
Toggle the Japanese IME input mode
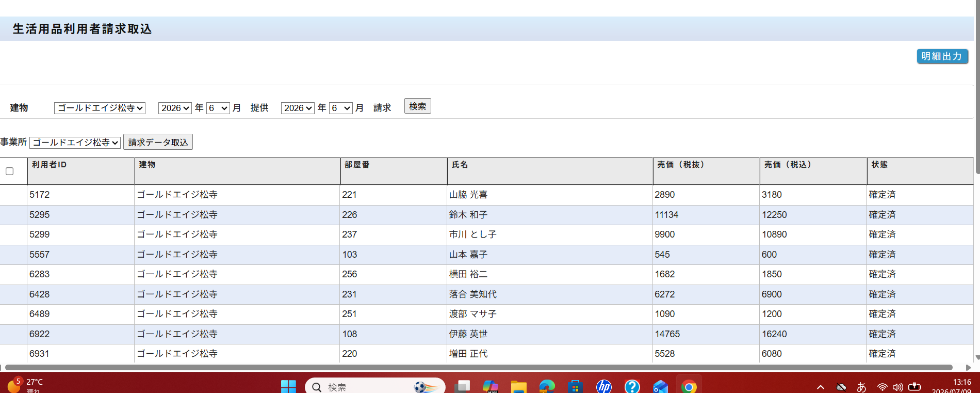click(x=861, y=387)
